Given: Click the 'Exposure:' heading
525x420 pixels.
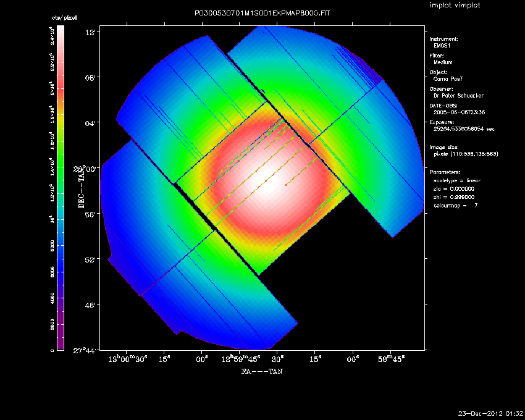Looking at the screenshot, I should pos(442,122).
